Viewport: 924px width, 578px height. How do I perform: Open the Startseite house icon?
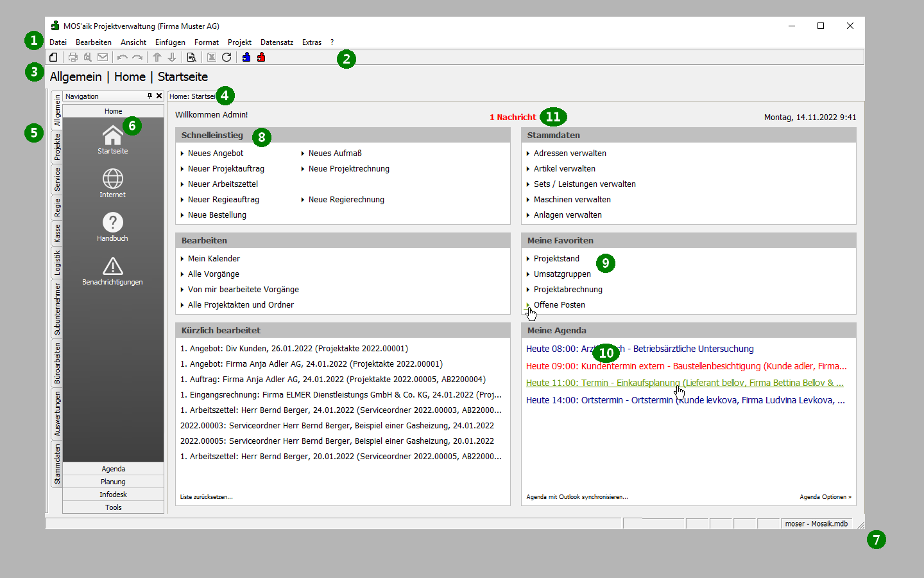(x=112, y=136)
